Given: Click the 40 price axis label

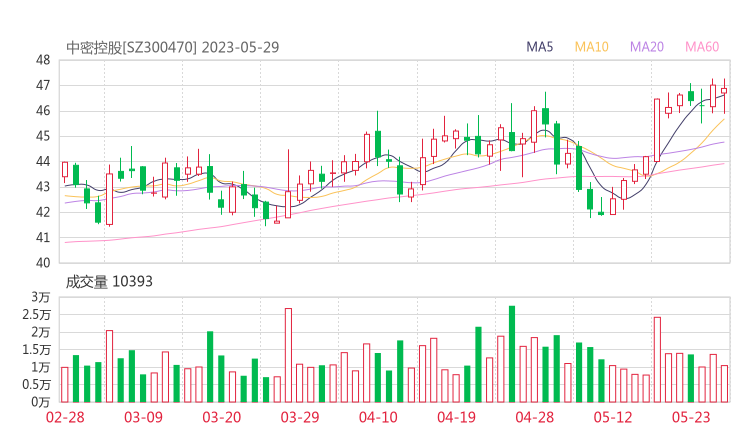Looking at the screenshot, I should point(43,263).
